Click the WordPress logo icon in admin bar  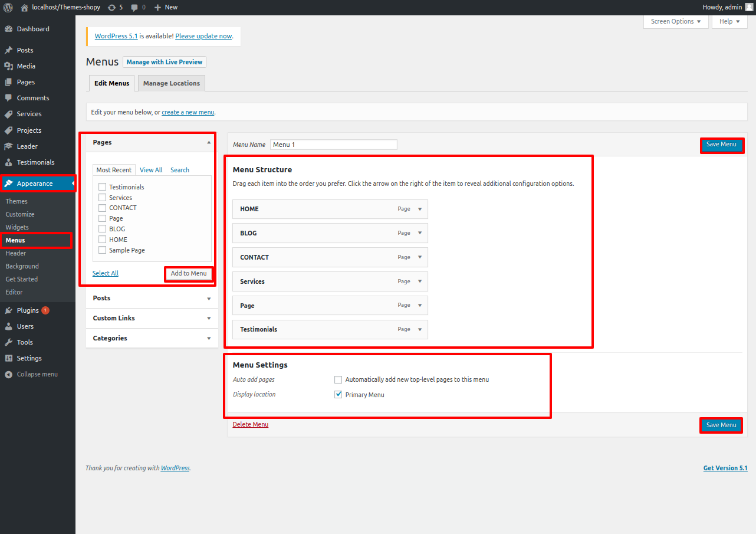point(8,7)
